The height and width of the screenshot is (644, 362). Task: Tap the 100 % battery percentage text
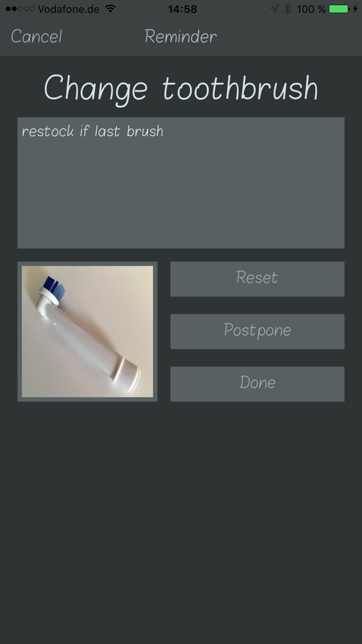point(311,9)
